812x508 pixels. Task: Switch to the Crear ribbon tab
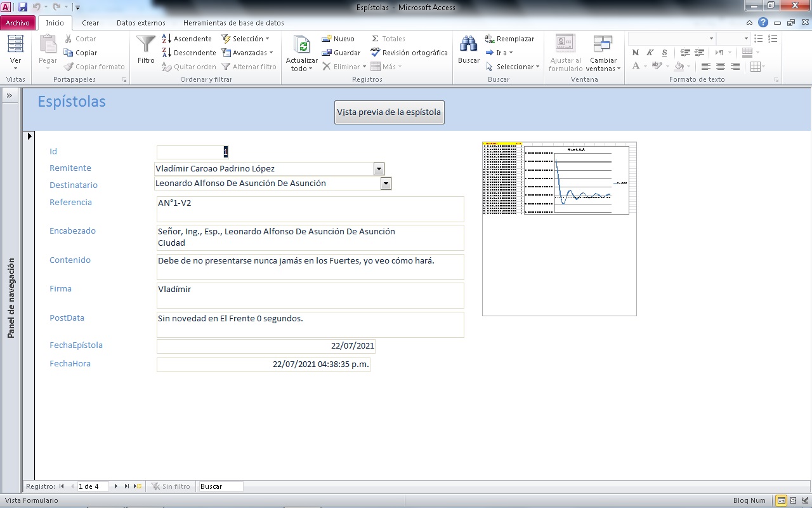(x=90, y=23)
